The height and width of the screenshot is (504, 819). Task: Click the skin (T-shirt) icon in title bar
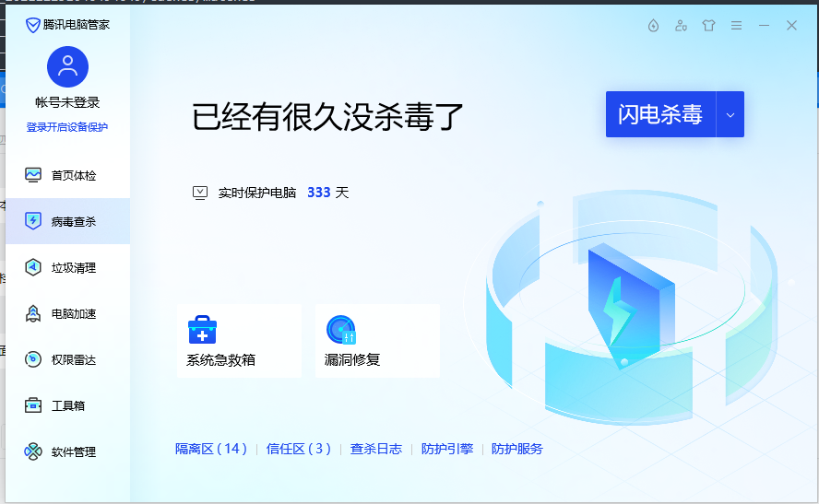point(708,26)
